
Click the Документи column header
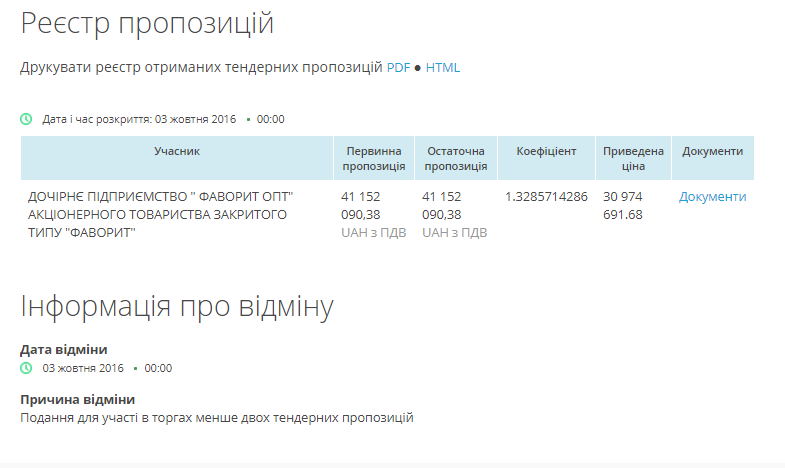pos(712,152)
